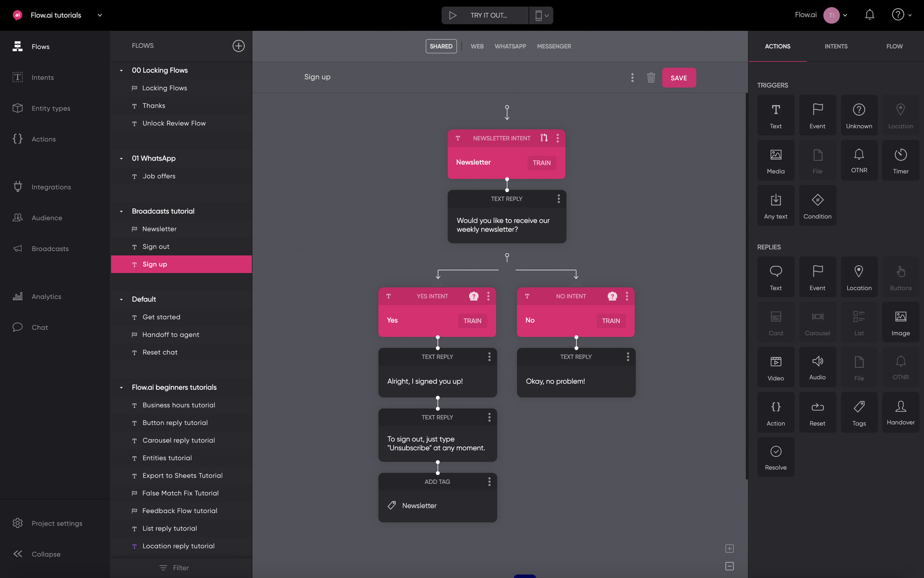Open the device preview dropdown

pos(541,15)
